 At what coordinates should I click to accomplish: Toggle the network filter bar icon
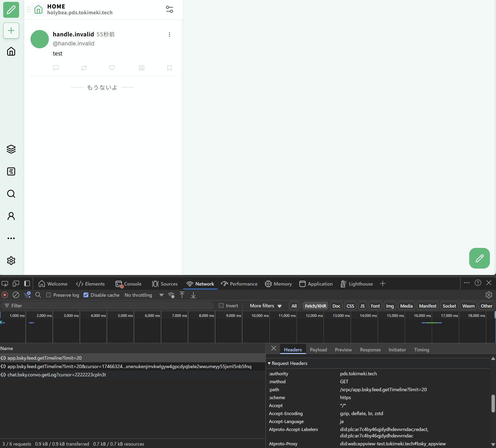[27, 295]
